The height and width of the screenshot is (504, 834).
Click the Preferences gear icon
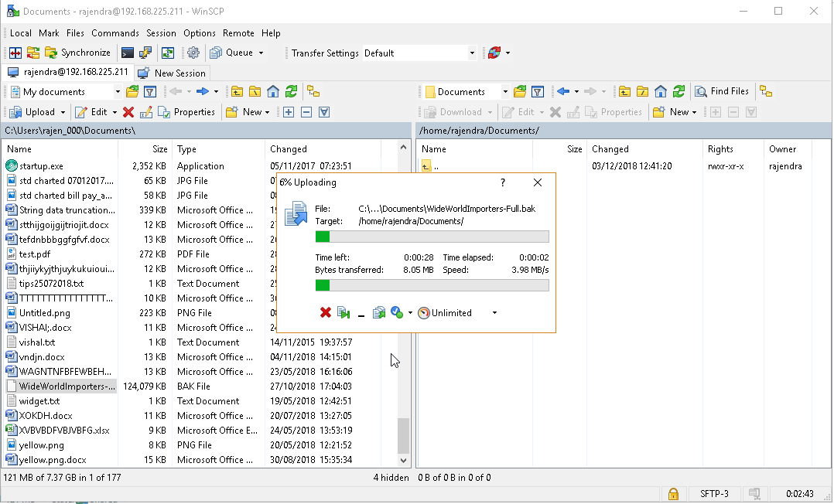click(193, 53)
